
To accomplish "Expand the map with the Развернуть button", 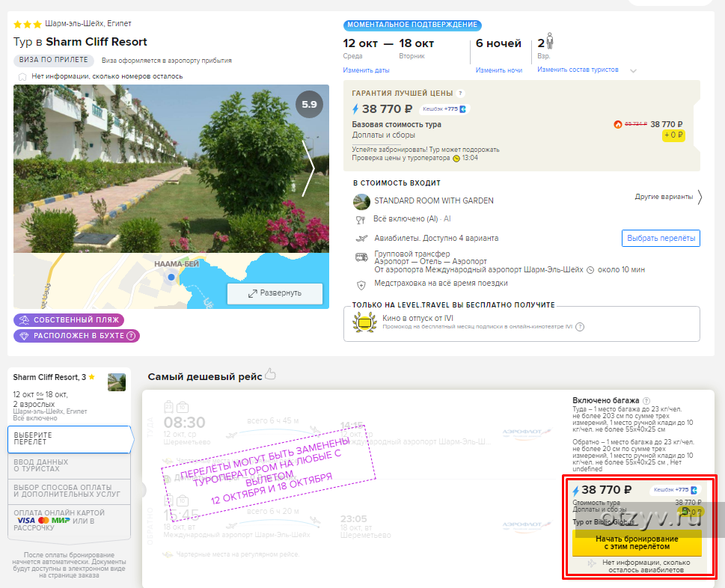I will point(275,293).
